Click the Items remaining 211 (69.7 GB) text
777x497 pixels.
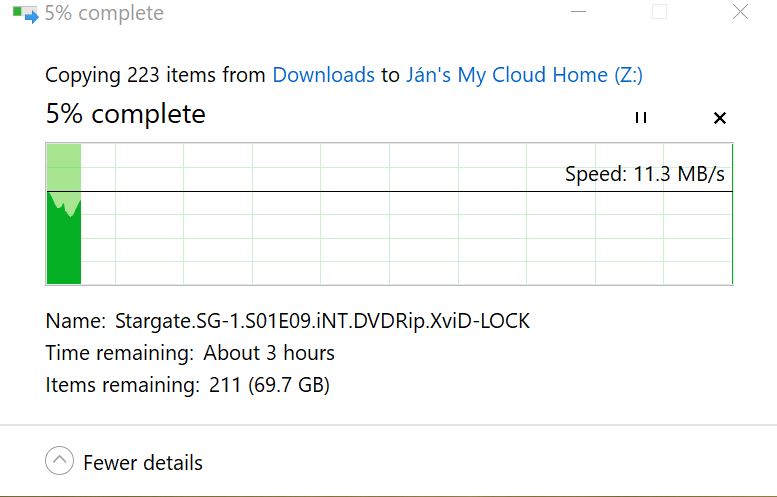pos(187,385)
